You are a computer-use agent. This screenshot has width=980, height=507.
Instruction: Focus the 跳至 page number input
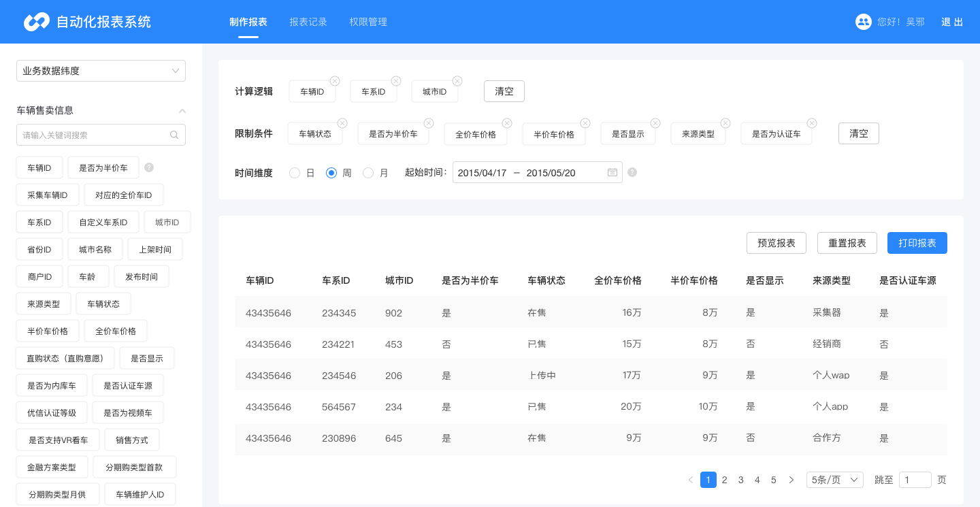tap(915, 480)
